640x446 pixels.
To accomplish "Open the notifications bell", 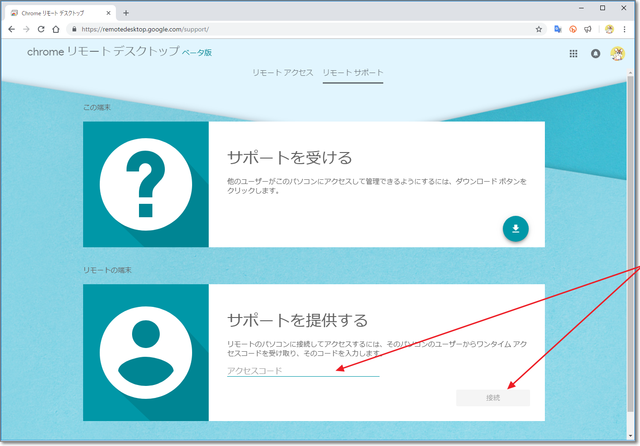I will tap(596, 53).
